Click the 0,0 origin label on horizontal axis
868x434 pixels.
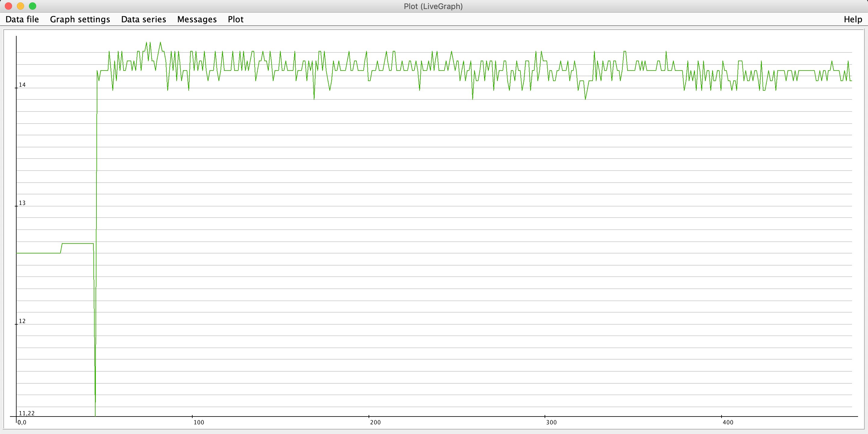click(x=22, y=423)
